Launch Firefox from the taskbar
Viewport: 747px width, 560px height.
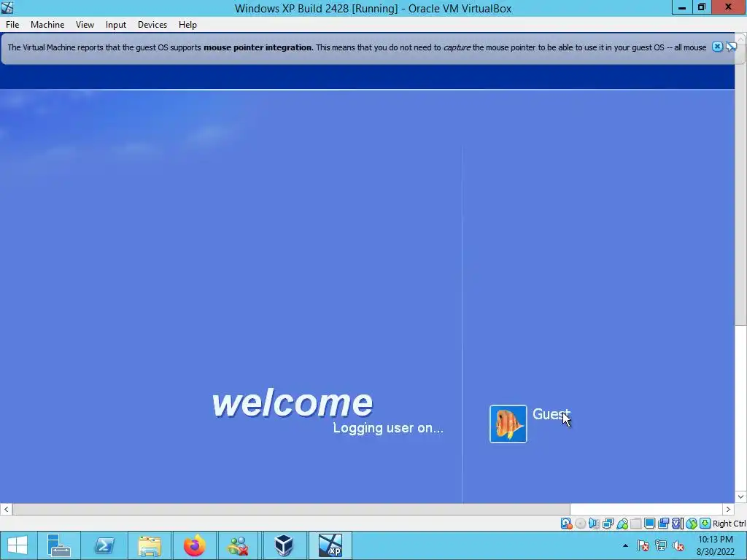[x=195, y=545]
